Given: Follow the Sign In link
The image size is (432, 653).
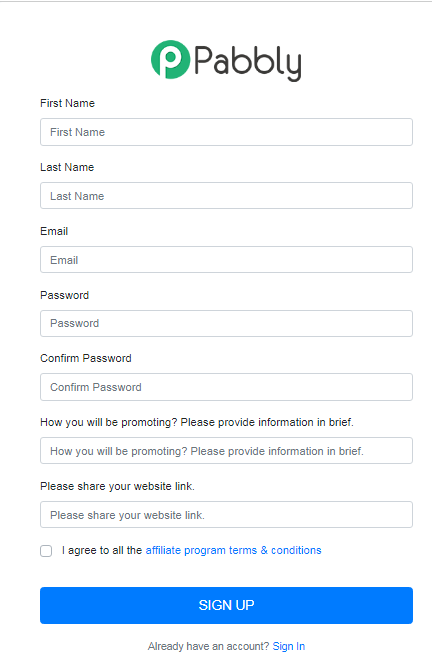Looking at the screenshot, I should 289,646.
